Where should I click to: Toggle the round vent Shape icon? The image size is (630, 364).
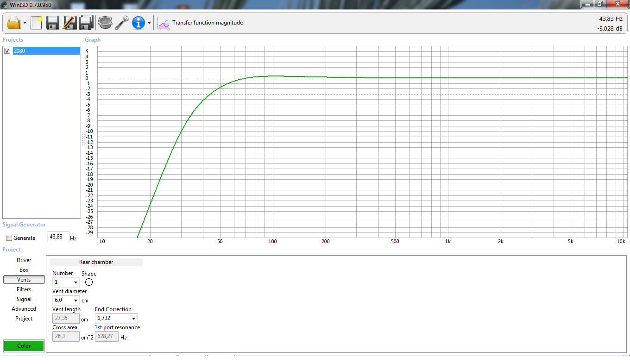click(x=89, y=282)
